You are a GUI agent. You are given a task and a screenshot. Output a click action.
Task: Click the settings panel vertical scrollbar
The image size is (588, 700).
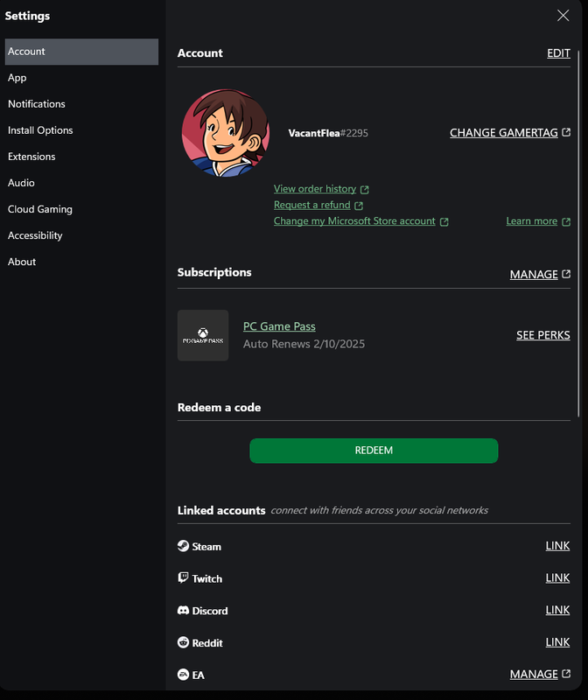[578, 234]
